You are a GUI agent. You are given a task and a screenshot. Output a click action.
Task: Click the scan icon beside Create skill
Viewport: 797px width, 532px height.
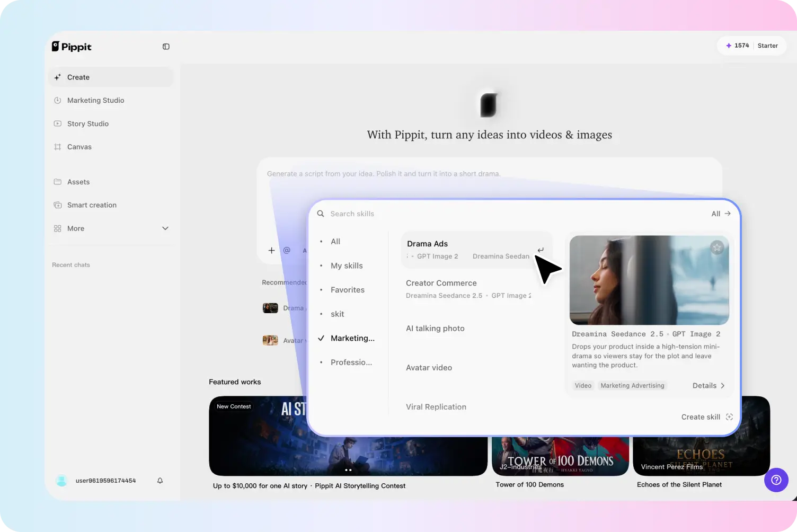coord(729,417)
